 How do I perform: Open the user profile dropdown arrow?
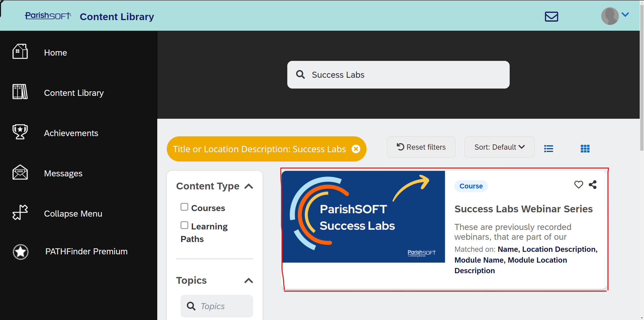point(625,15)
